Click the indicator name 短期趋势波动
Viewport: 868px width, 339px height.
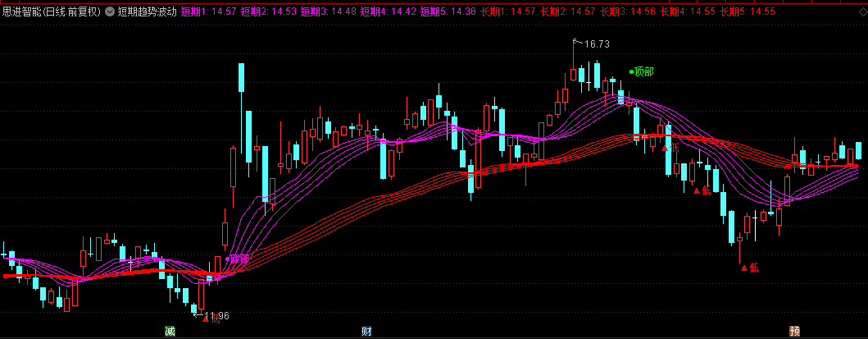point(148,11)
